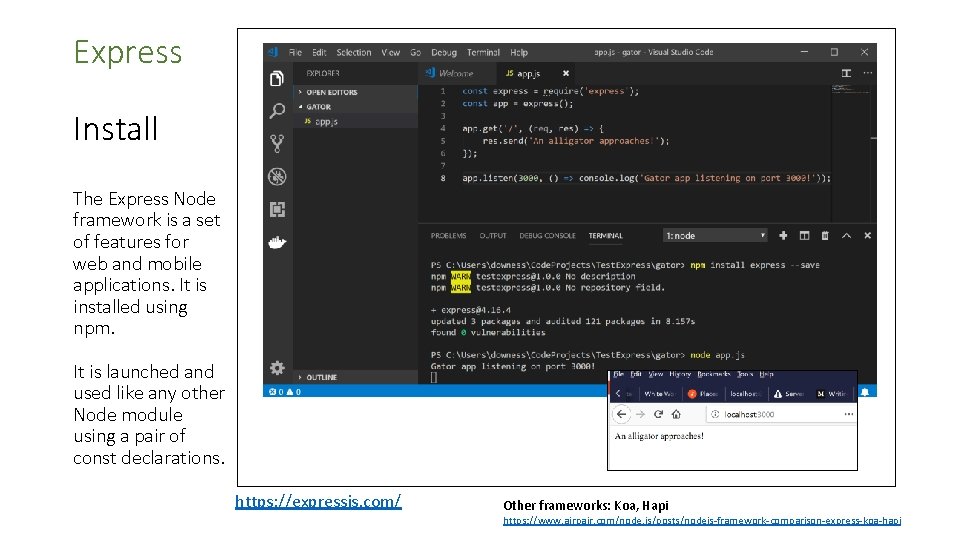Viewport: 960px width, 540px height.
Task: Click errors and warnings count in status bar
Action: click(285, 392)
